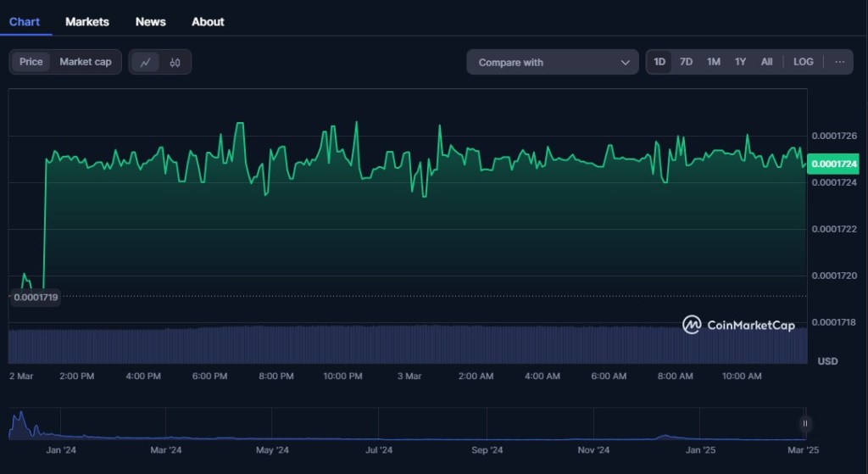The width and height of the screenshot is (868, 474).
Task: Click the 10:00 AM time label
Action: (x=742, y=376)
